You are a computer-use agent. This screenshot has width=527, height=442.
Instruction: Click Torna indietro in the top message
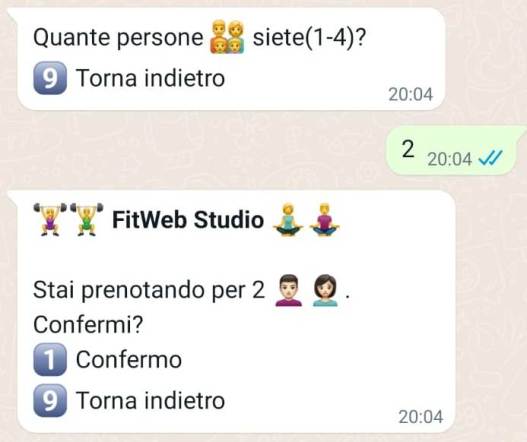[x=151, y=78]
